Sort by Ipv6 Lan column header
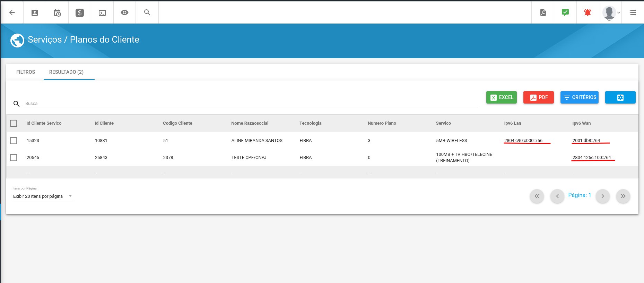Viewport: 644px width, 283px height. click(x=512, y=123)
